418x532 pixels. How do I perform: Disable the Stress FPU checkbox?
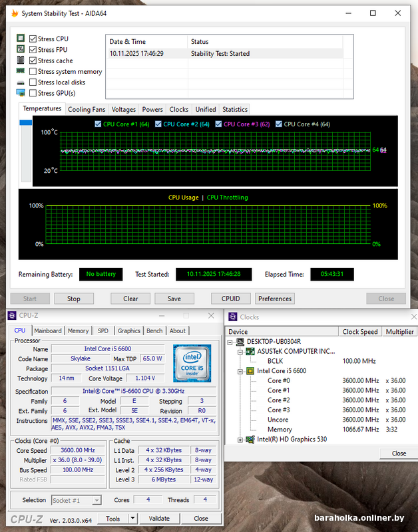(x=33, y=50)
